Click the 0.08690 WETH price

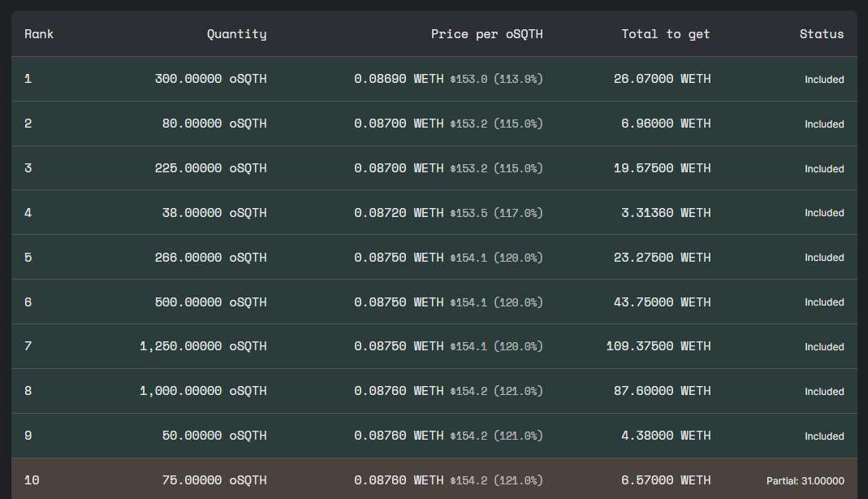(399, 79)
